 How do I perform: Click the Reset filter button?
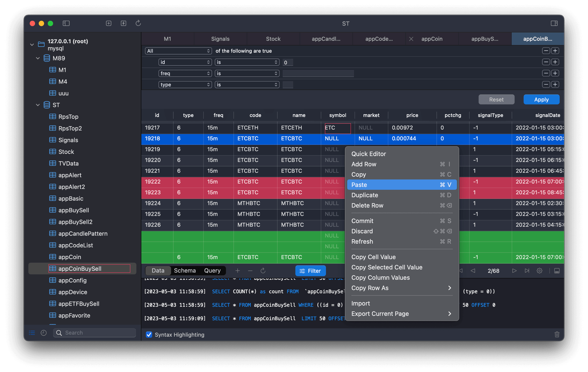496,99
